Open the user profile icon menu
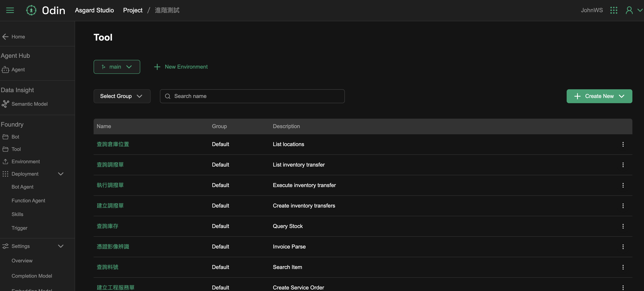 click(x=629, y=10)
